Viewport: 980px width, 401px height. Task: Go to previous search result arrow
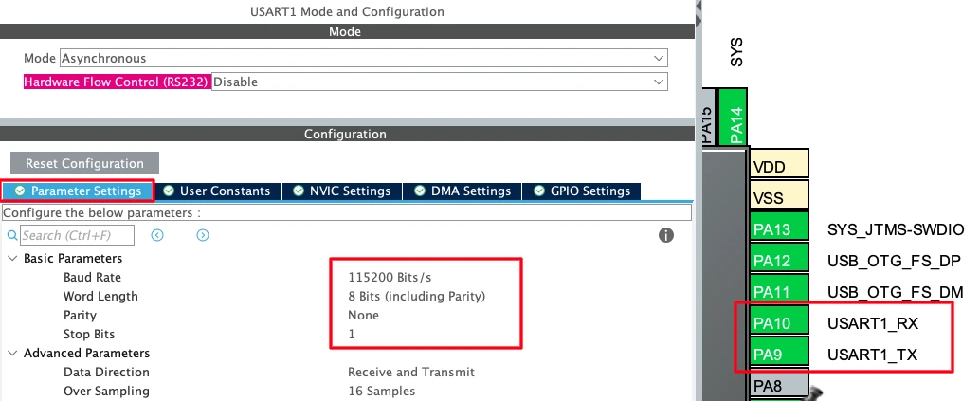click(157, 235)
